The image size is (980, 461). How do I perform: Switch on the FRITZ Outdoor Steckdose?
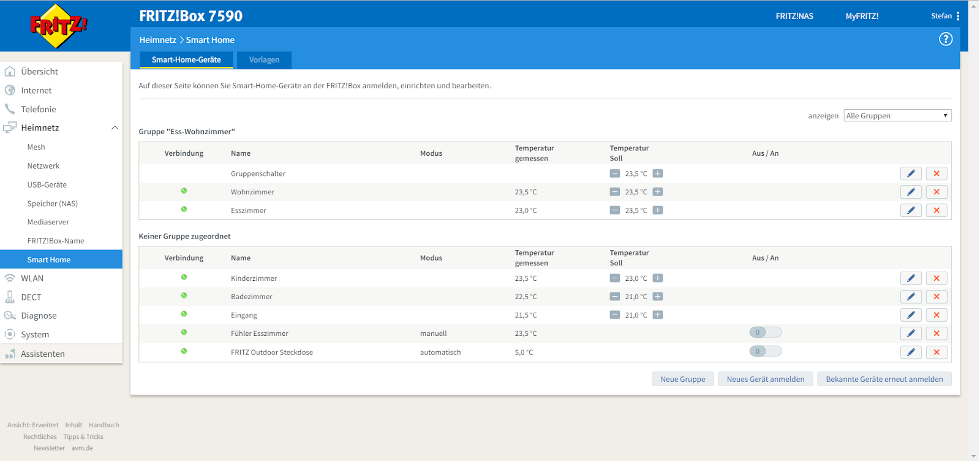click(x=765, y=351)
